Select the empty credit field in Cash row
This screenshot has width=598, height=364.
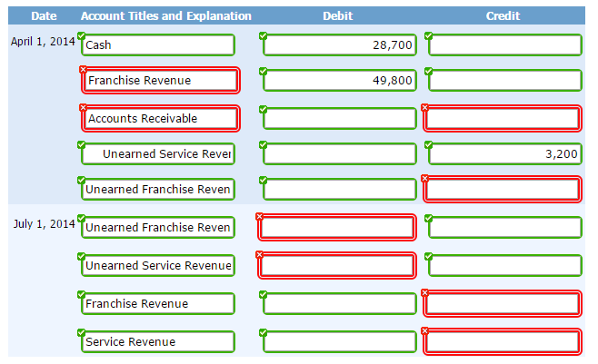pos(505,44)
